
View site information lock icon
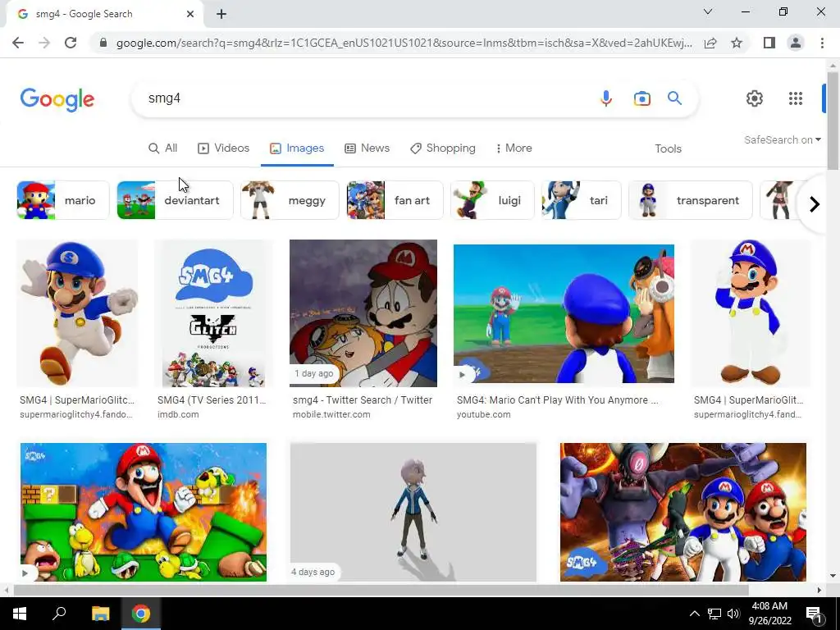point(103,43)
